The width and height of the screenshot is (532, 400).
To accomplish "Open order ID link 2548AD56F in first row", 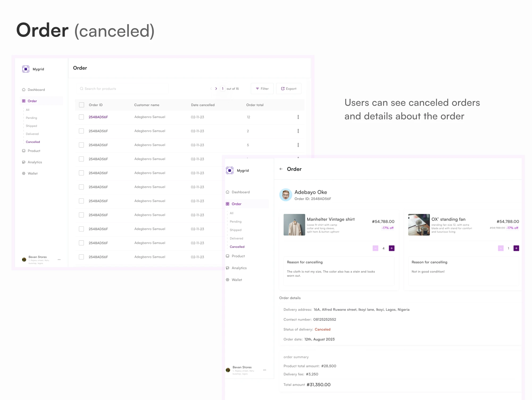I will tap(98, 117).
